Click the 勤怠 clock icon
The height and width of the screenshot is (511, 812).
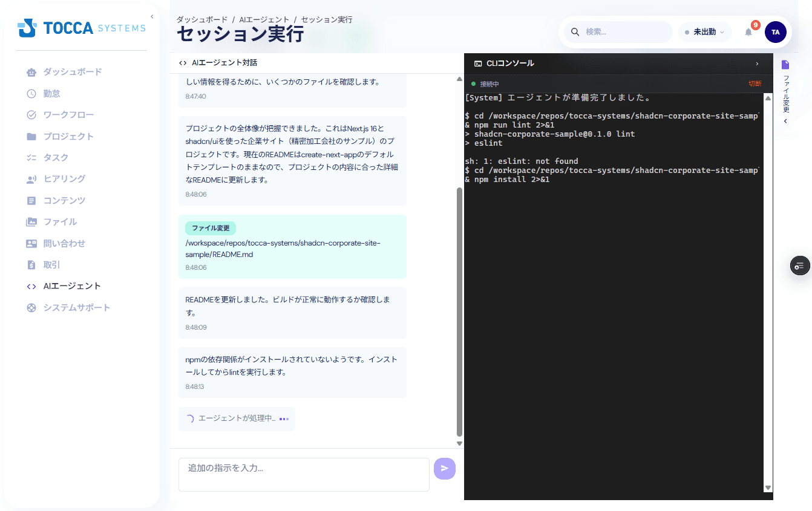pyautogui.click(x=31, y=93)
